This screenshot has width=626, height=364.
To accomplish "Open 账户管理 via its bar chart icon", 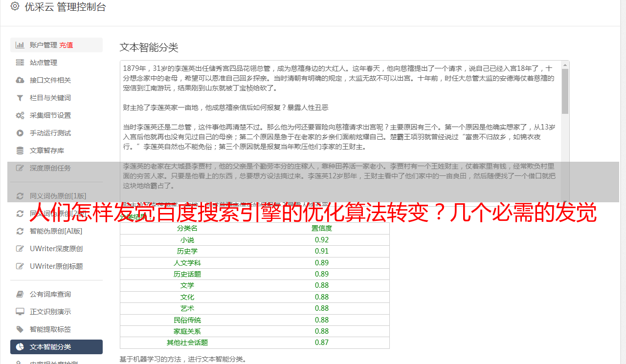I will 20,45.
